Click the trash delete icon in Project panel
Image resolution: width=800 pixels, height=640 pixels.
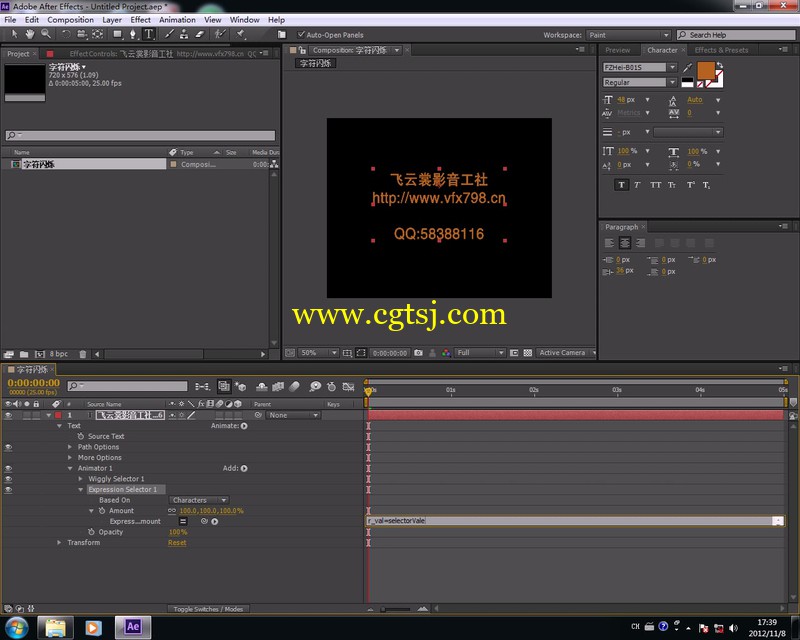(83, 354)
